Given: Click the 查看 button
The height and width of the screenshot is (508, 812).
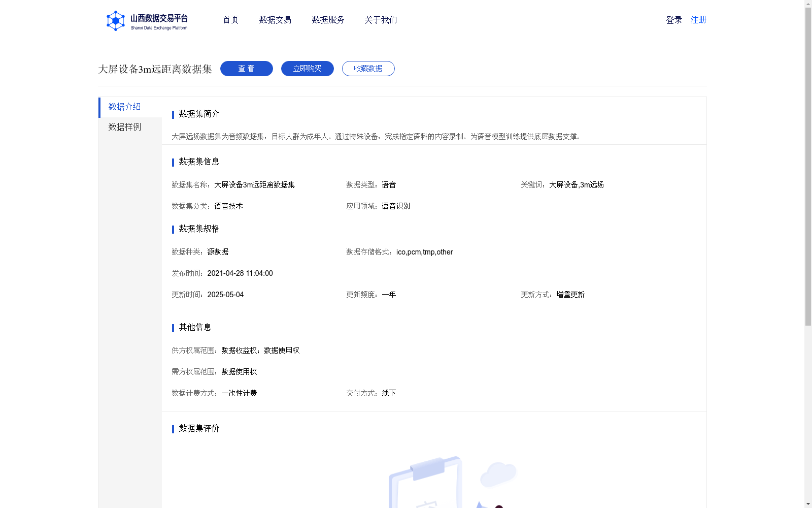Looking at the screenshot, I should pos(247,69).
